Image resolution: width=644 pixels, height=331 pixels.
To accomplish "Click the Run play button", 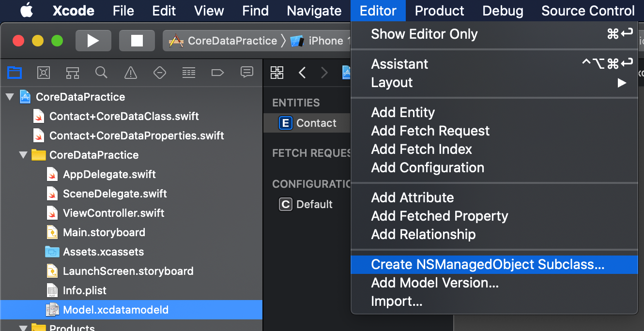I will (93, 41).
